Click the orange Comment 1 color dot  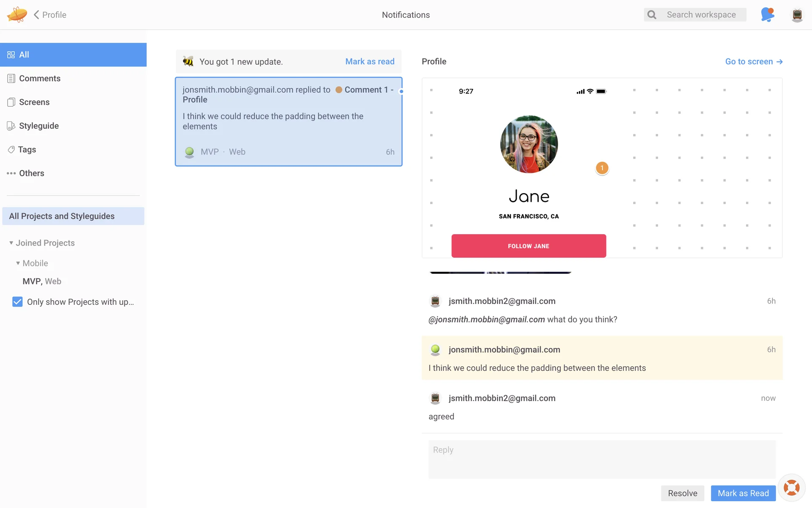click(x=339, y=90)
